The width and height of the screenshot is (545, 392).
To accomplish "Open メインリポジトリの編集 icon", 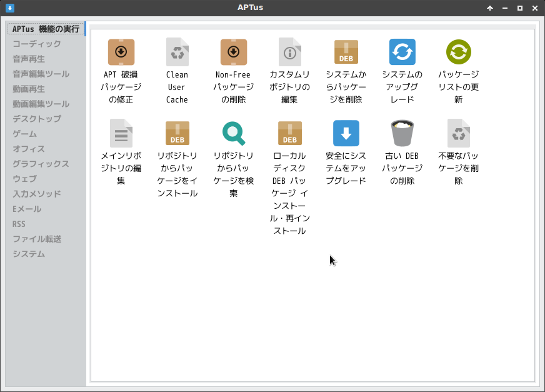I will [121, 133].
